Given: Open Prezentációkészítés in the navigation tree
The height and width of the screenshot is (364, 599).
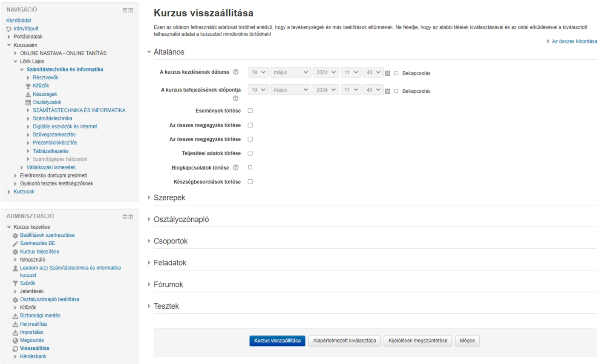Looking at the screenshot, I should [55, 143].
